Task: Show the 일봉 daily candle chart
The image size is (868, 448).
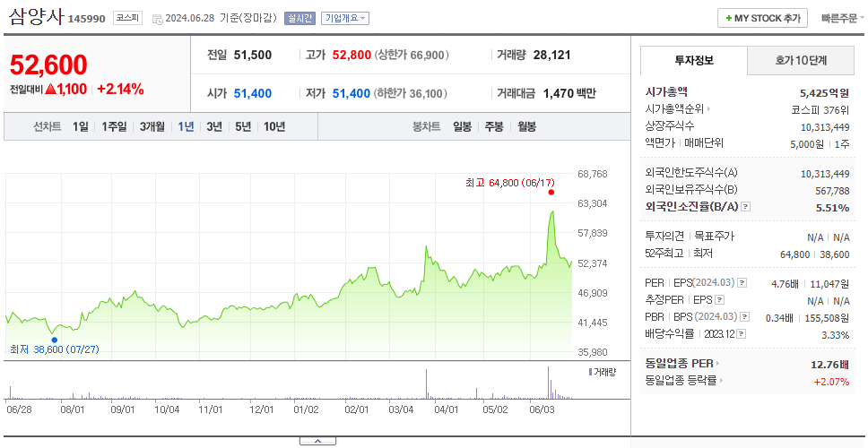Action: (x=462, y=126)
